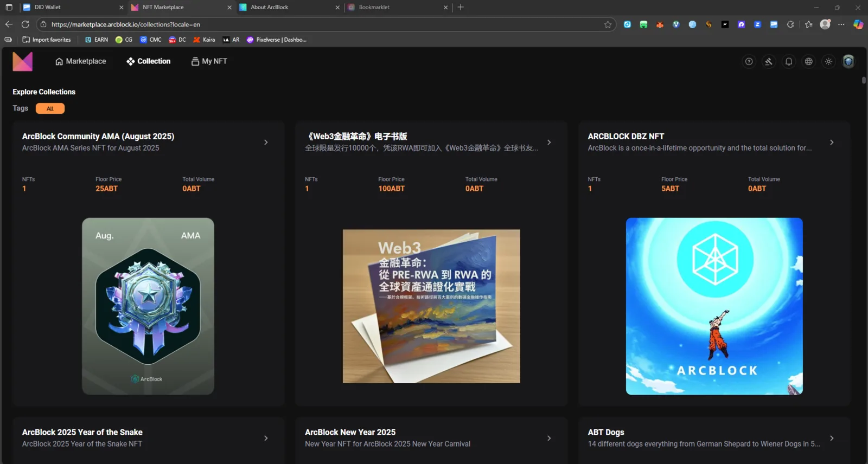Image resolution: width=868 pixels, height=464 pixels.
Task: Click the address bar URL field
Action: tap(325, 24)
